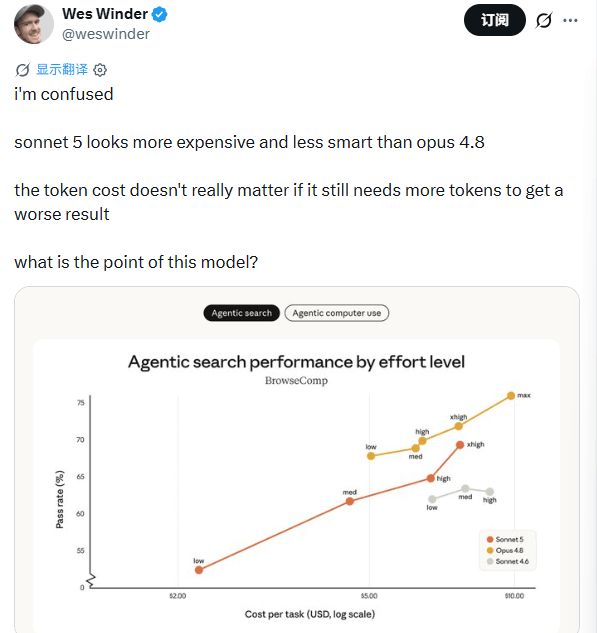597x633 pixels.
Task: Click the Sonnet 5 low data point
Action: pyautogui.click(x=199, y=570)
